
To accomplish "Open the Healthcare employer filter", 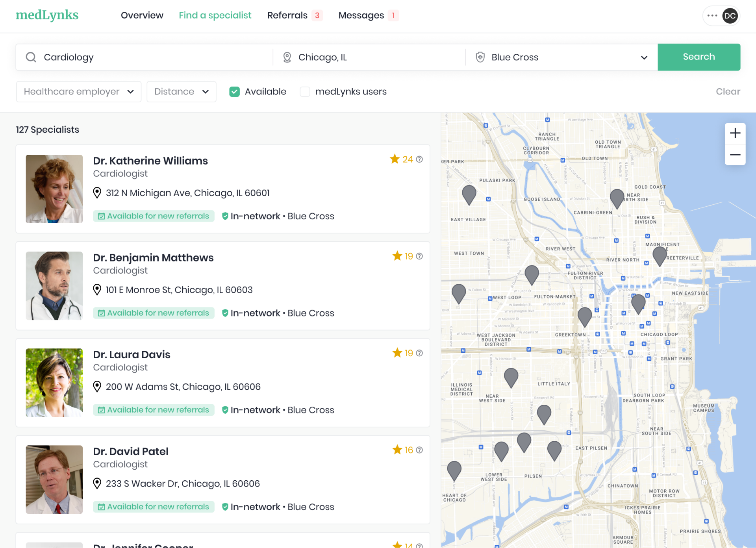I will 79,92.
